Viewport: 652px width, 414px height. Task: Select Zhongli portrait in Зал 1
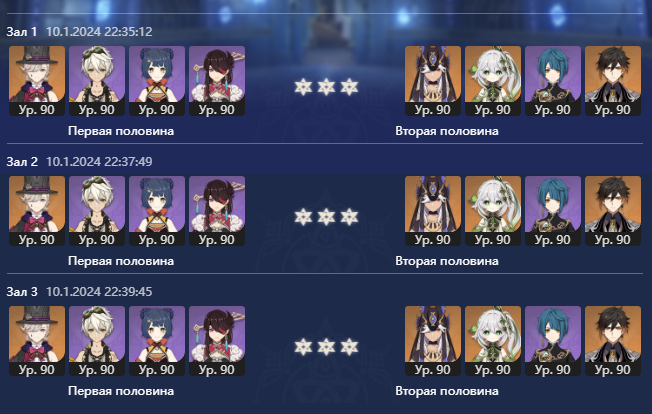(x=613, y=81)
